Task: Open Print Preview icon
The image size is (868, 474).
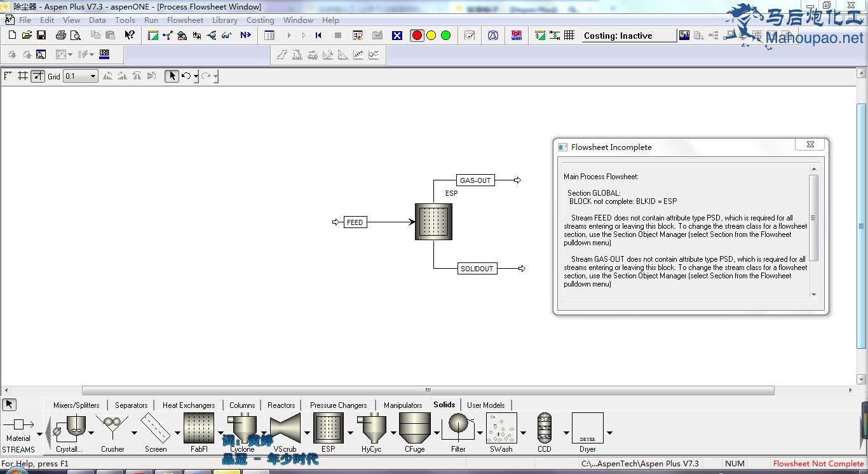Action: tap(76, 36)
